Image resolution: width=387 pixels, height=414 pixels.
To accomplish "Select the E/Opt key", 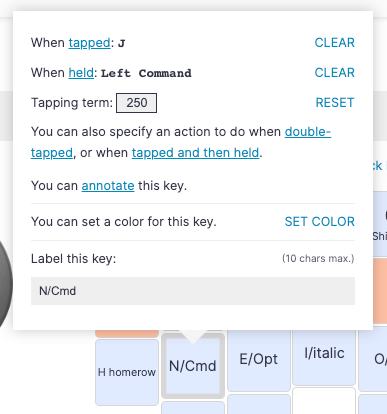I will (x=259, y=360).
